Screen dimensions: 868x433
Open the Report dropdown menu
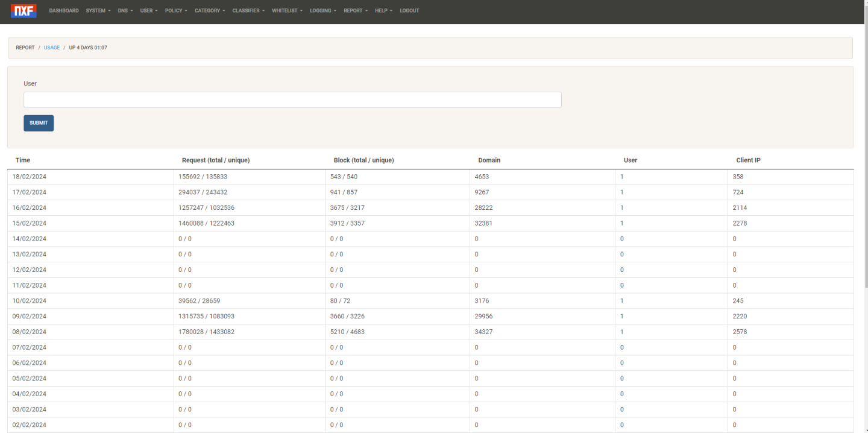(x=356, y=11)
